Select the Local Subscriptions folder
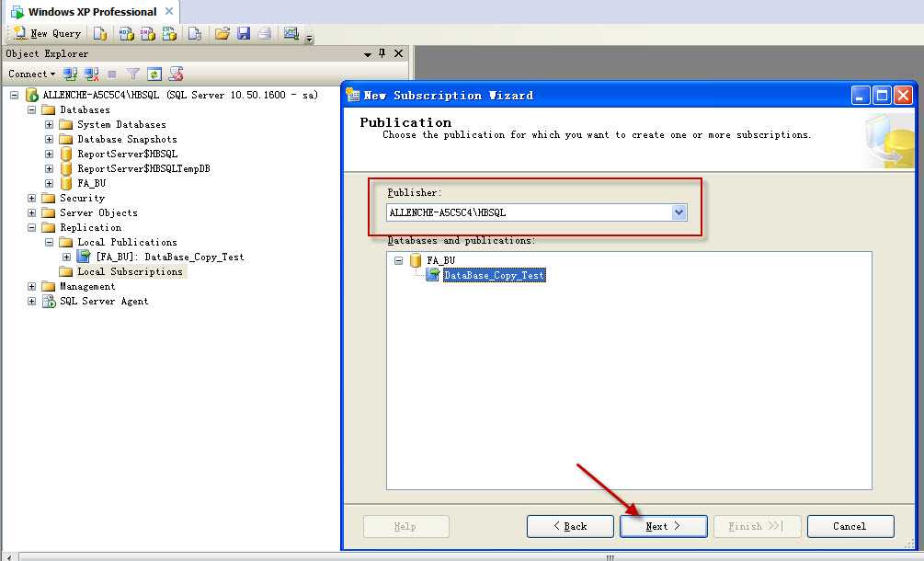 coord(131,271)
